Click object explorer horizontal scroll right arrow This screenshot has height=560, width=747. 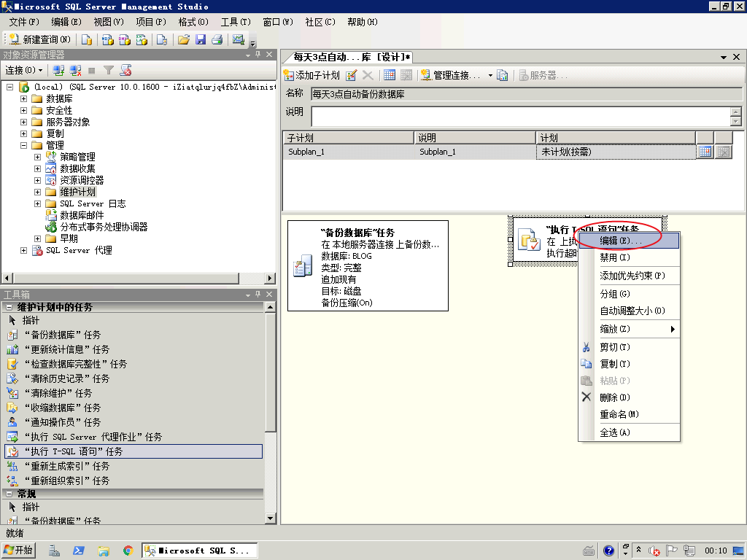click(x=270, y=278)
